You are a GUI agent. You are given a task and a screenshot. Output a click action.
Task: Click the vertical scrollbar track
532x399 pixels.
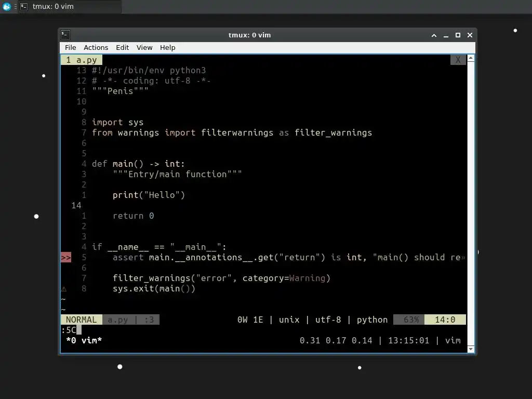click(x=471, y=204)
